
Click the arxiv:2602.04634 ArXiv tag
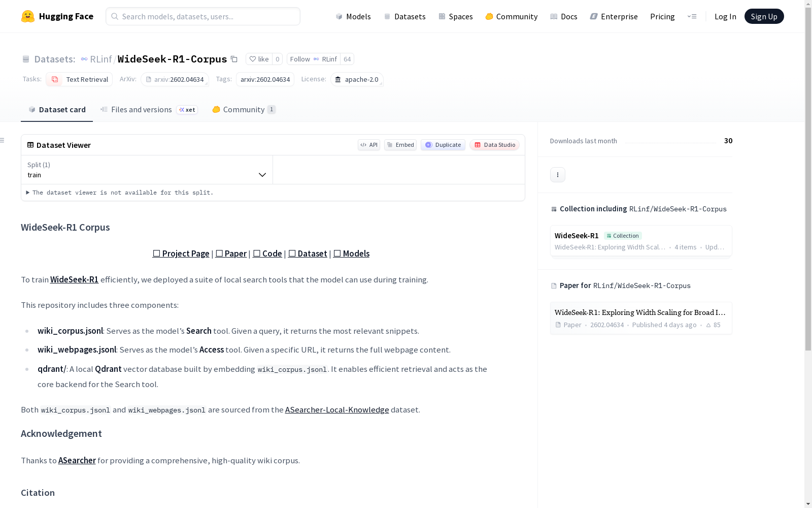(175, 79)
